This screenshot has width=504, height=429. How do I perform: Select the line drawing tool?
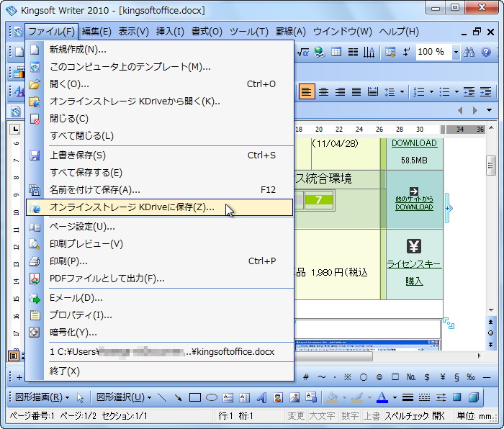(162, 398)
